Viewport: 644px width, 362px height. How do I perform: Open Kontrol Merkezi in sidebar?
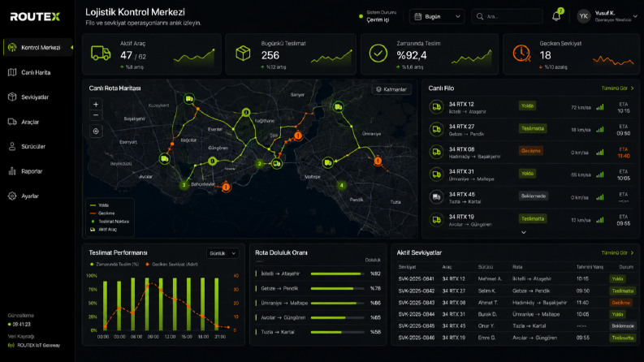[x=38, y=48]
